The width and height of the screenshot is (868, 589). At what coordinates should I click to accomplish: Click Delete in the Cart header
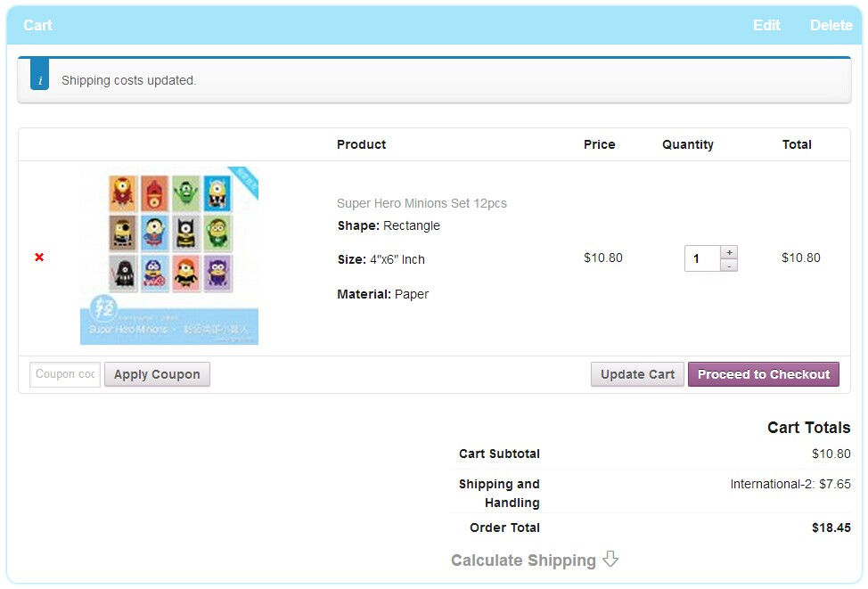tap(831, 26)
